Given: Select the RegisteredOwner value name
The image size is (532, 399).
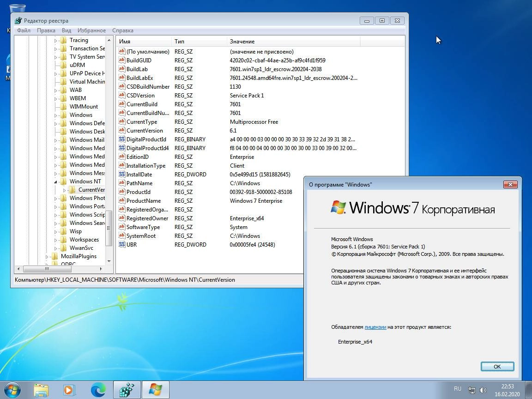Looking at the screenshot, I should pyautogui.click(x=147, y=218).
